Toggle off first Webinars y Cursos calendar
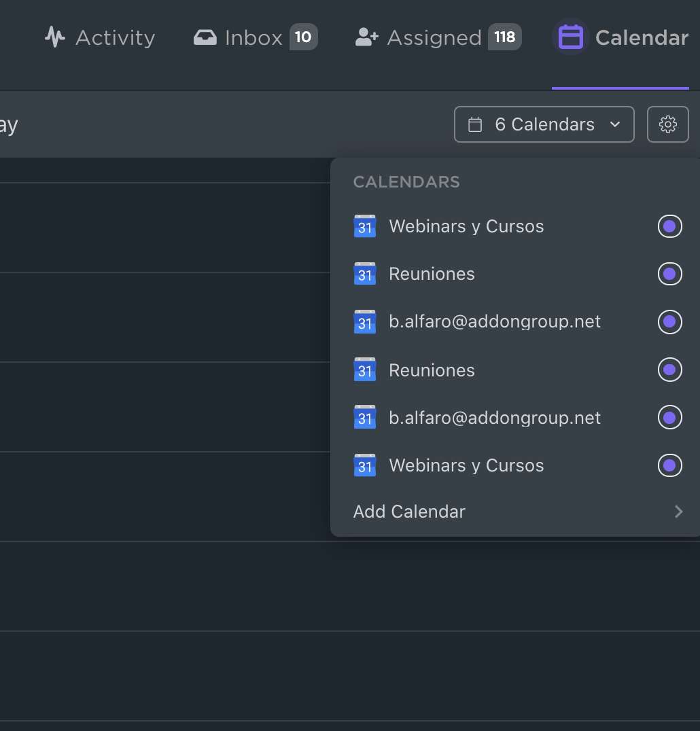 tap(669, 226)
